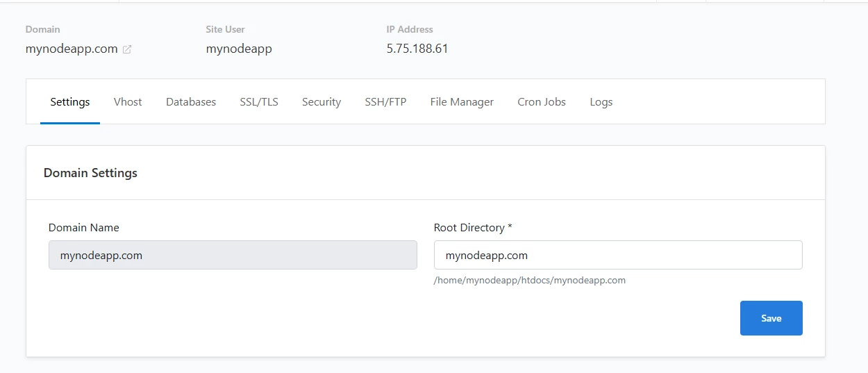Viewport: 868px width, 373px height.
Task: Click the disabled Domain Name field
Action: (233, 255)
